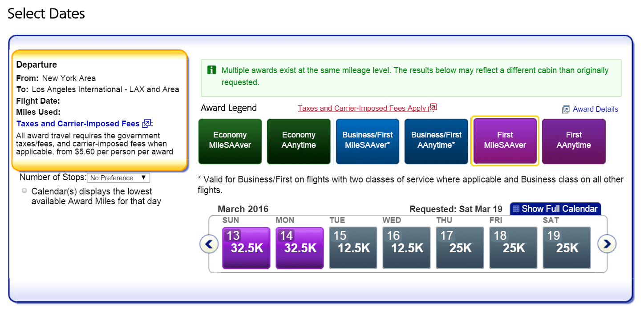Open Award Details link
Image resolution: width=644 pixels, height=311 pixels.
[x=595, y=109]
